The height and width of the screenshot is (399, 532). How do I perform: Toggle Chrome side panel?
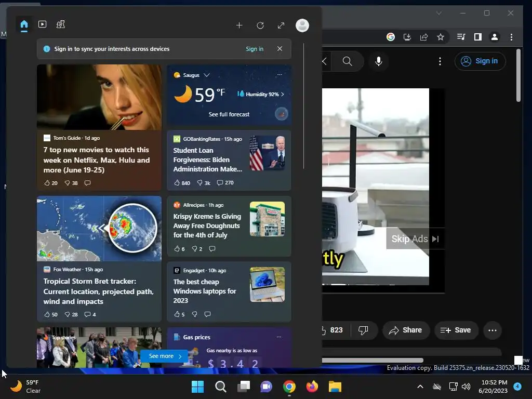478,37
